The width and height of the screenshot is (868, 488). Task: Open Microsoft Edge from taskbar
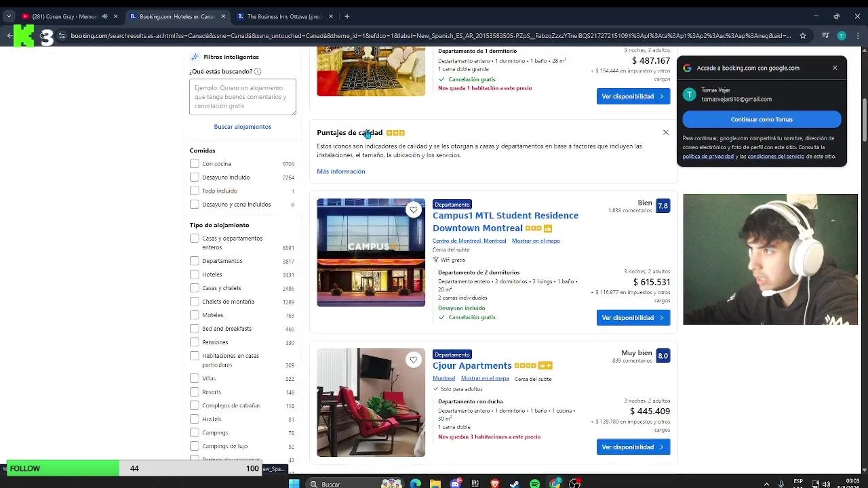pyautogui.click(x=415, y=483)
